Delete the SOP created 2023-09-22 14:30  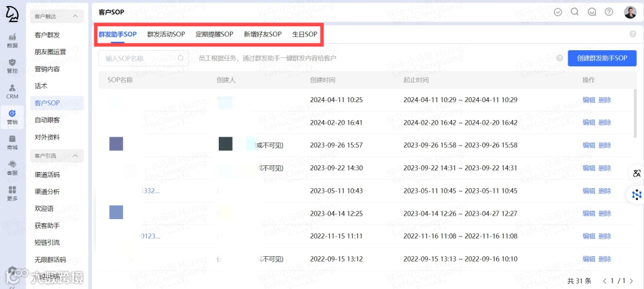605,168
